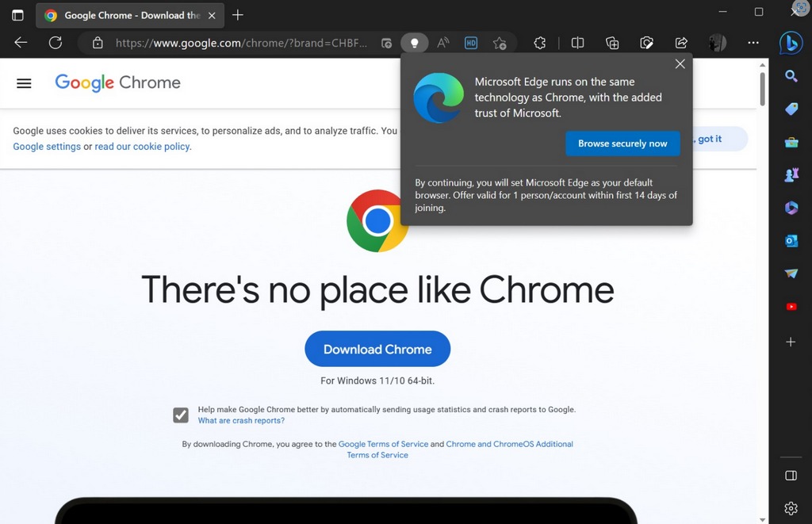Reload the page with the refresh icon
Image resolution: width=812 pixels, height=524 pixels.
point(56,43)
